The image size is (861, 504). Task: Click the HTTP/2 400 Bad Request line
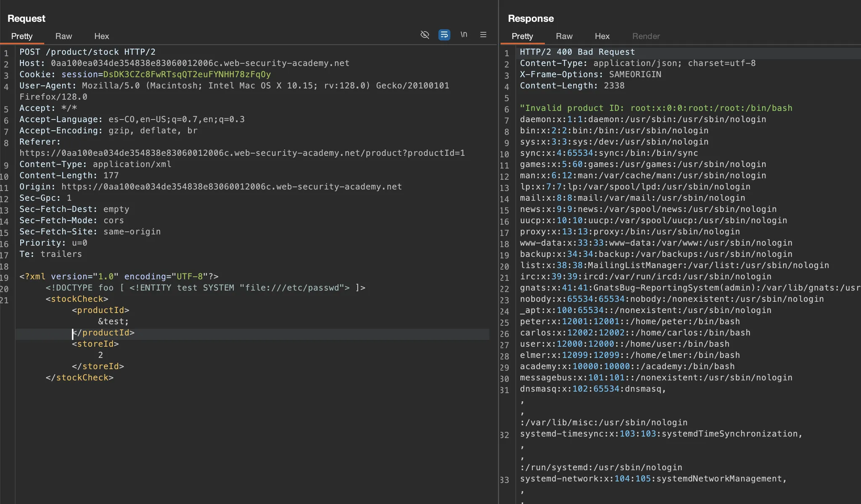click(x=577, y=52)
